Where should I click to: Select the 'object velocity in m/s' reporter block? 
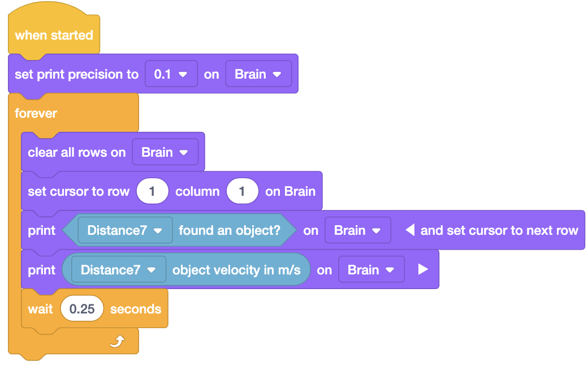(x=237, y=269)
